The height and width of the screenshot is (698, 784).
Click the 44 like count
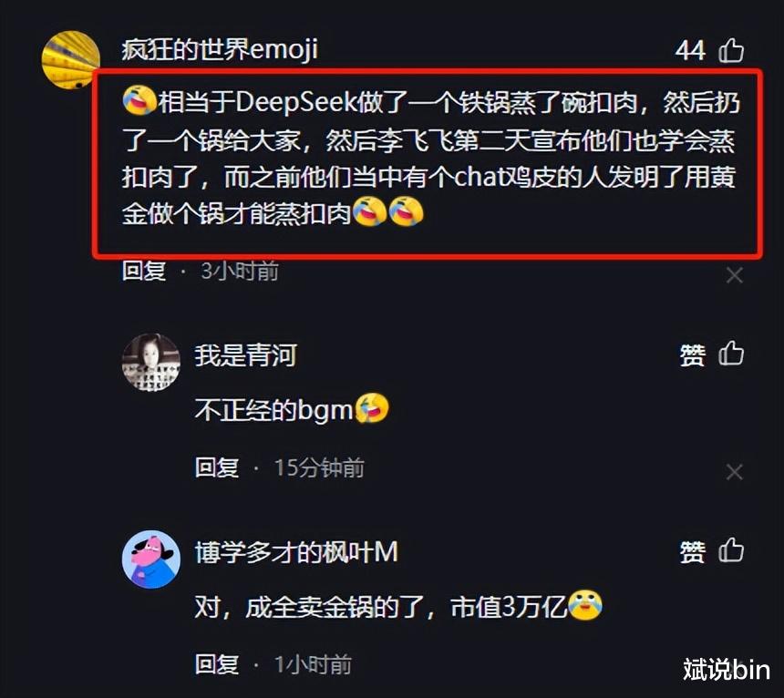(690, 51)
